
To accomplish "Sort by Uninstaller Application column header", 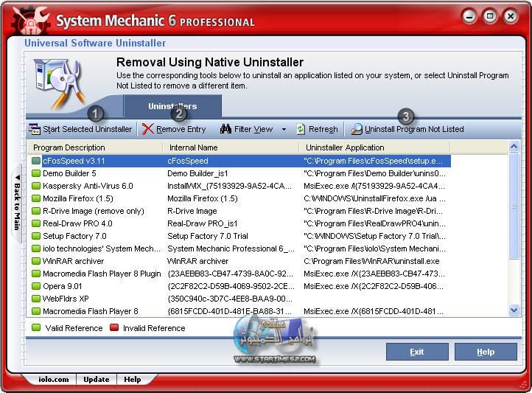I will coord(374,147).
